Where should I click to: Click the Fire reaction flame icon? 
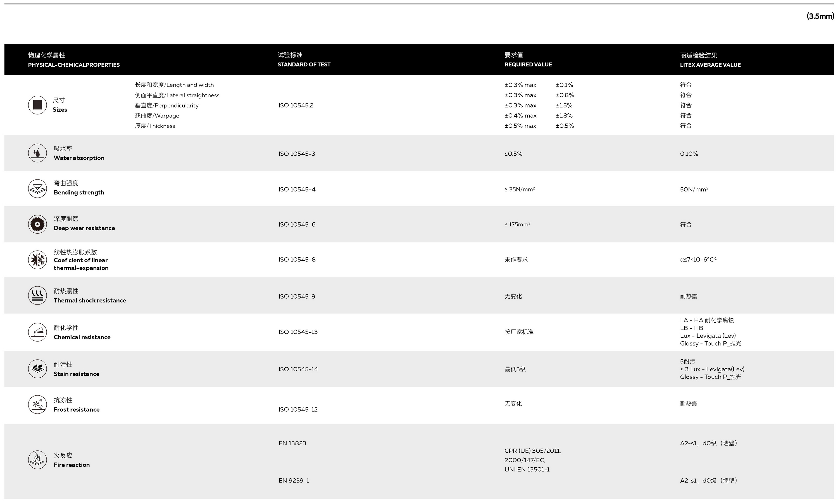click(37, 460)
